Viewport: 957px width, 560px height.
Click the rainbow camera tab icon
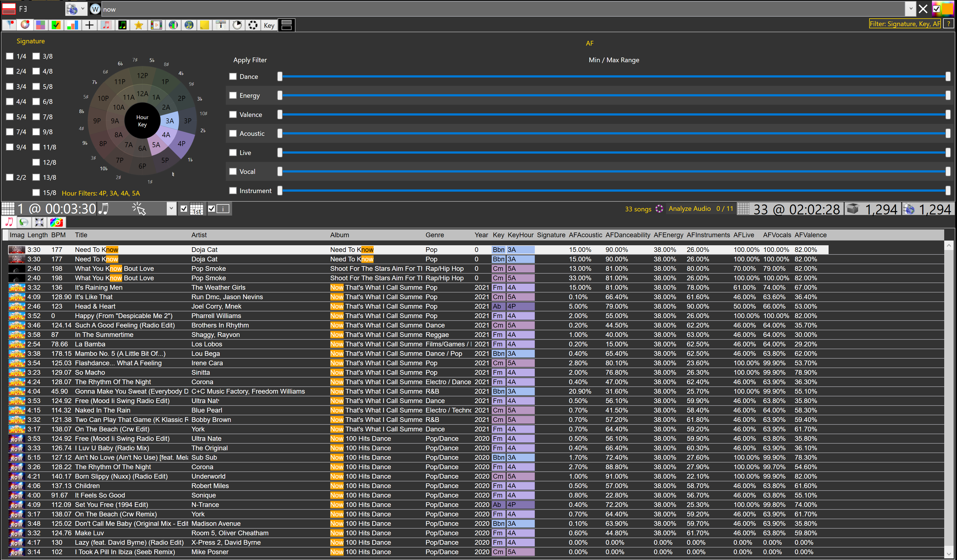[x=57, y=222]
